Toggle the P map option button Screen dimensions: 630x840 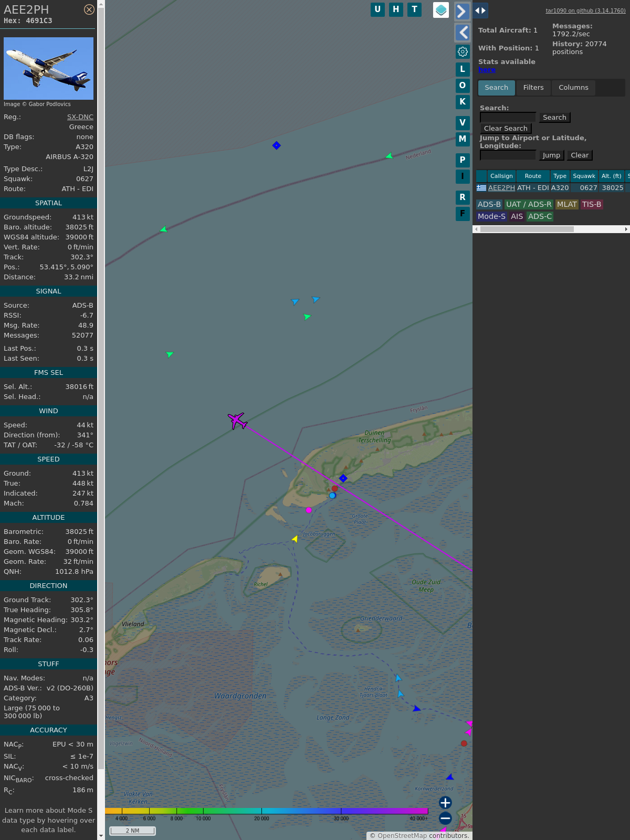[463, 160]
